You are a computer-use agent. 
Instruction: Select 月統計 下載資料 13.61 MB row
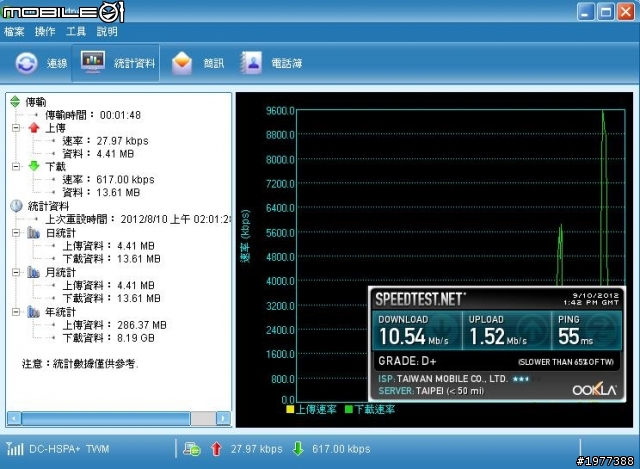111,298
